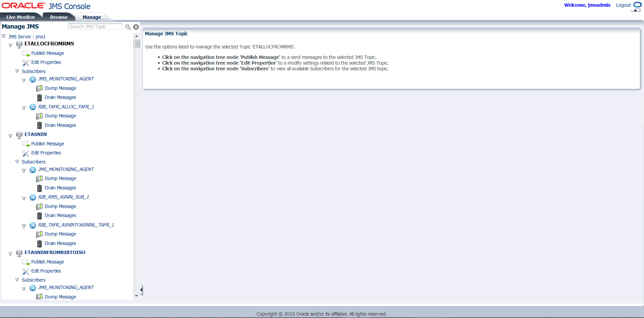
Task: Collapse the left panel with splitter arrow
Action: pyautogui.click(x=142, y=290)
